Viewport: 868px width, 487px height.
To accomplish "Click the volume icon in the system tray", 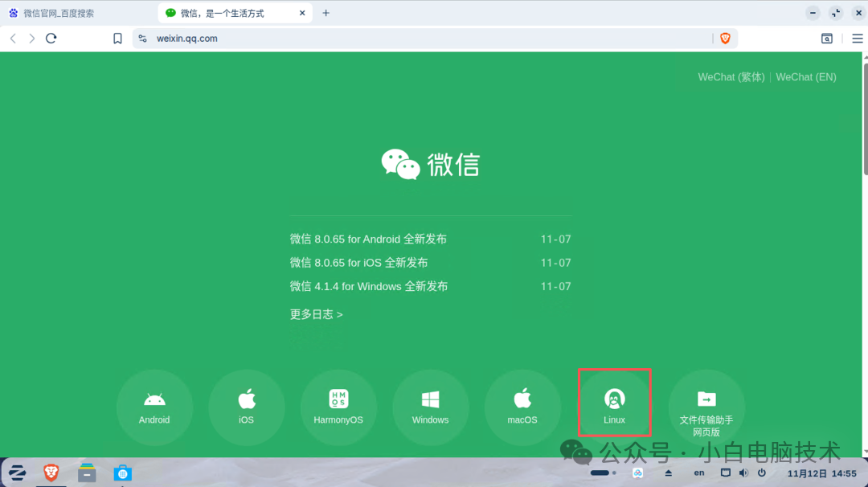I will 743,473.
